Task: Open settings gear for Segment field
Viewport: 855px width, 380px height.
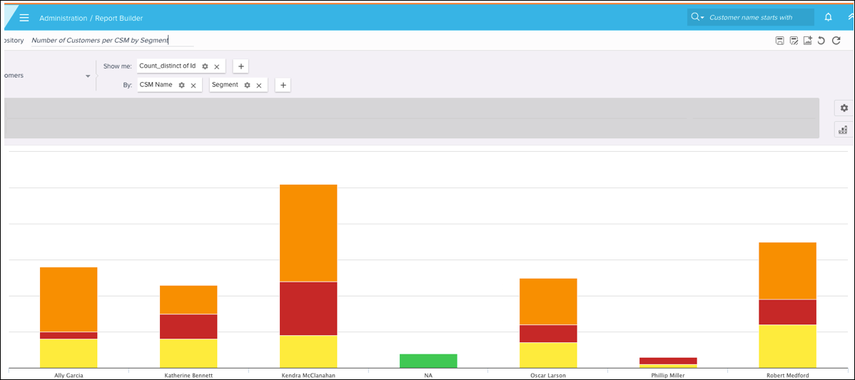Action: pos(247,85)
